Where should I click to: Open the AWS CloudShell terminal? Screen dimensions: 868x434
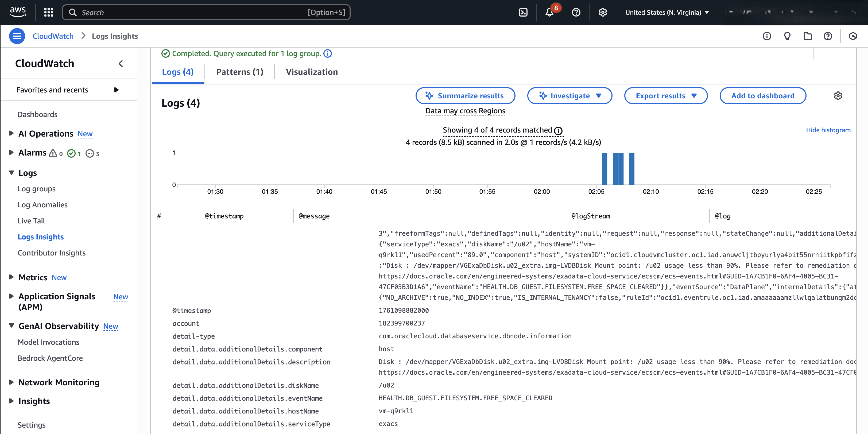pyautogui.click(x=523, y=12)
